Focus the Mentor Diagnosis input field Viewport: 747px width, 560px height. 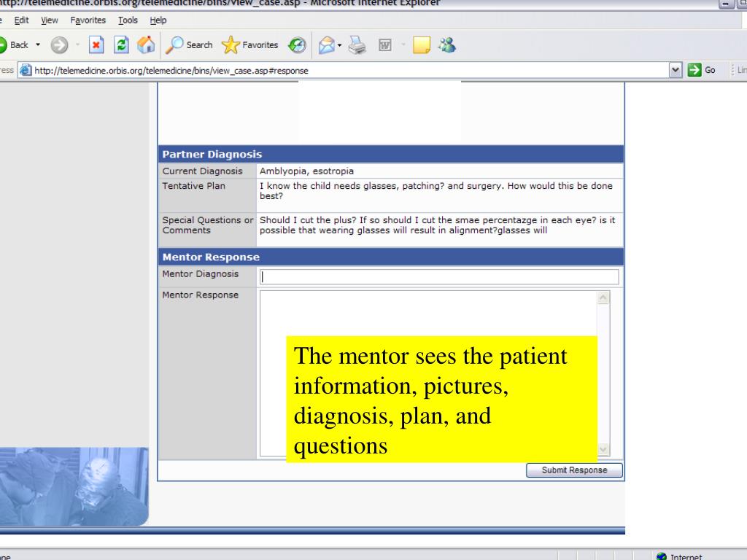tap(439, 276)
